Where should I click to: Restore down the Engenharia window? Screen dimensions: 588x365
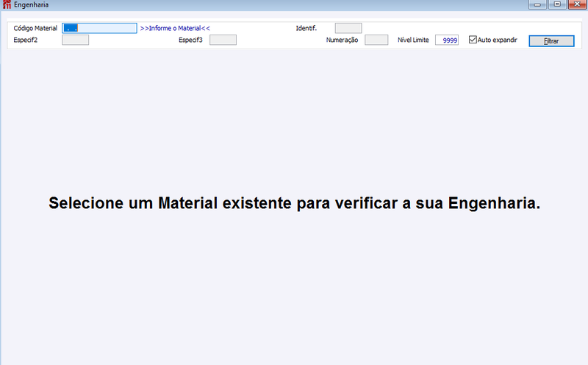coord(557,4)
